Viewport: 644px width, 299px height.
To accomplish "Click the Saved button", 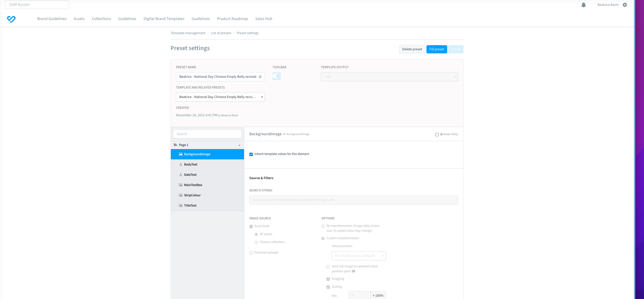I will [456, 49].
